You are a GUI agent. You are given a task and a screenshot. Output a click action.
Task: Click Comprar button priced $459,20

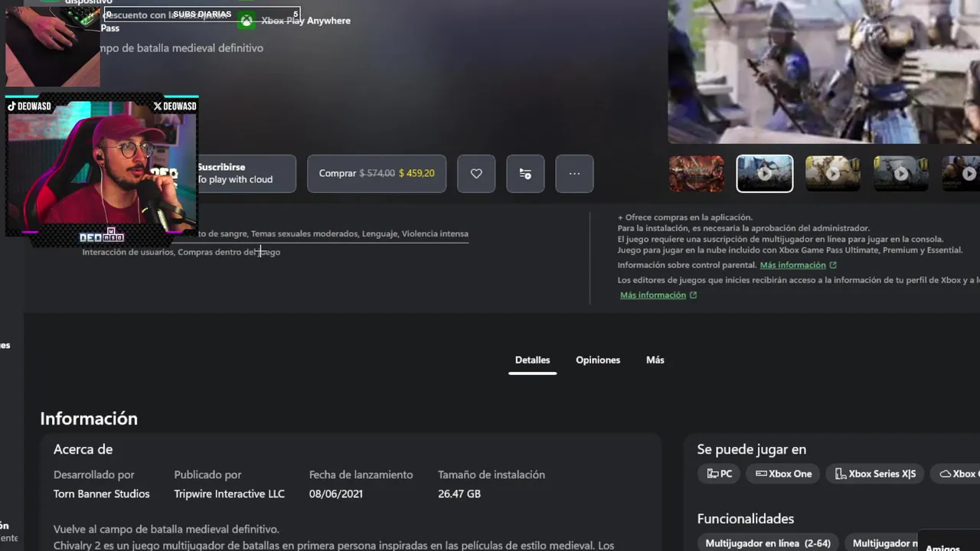point(377,174)
